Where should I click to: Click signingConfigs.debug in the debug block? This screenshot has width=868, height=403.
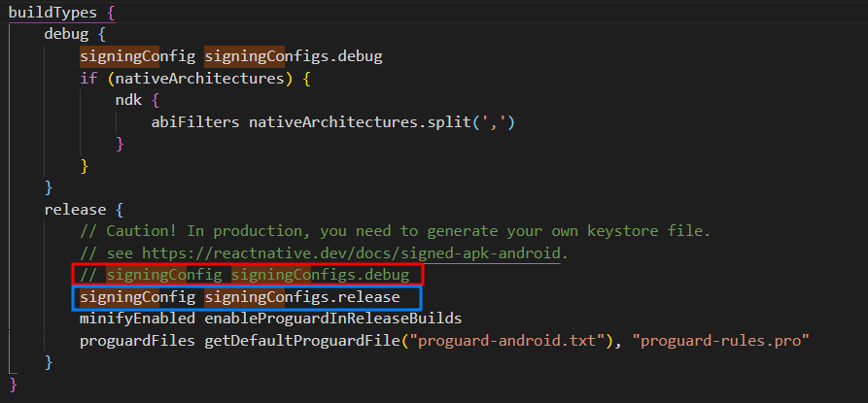[x=294, y=56]
